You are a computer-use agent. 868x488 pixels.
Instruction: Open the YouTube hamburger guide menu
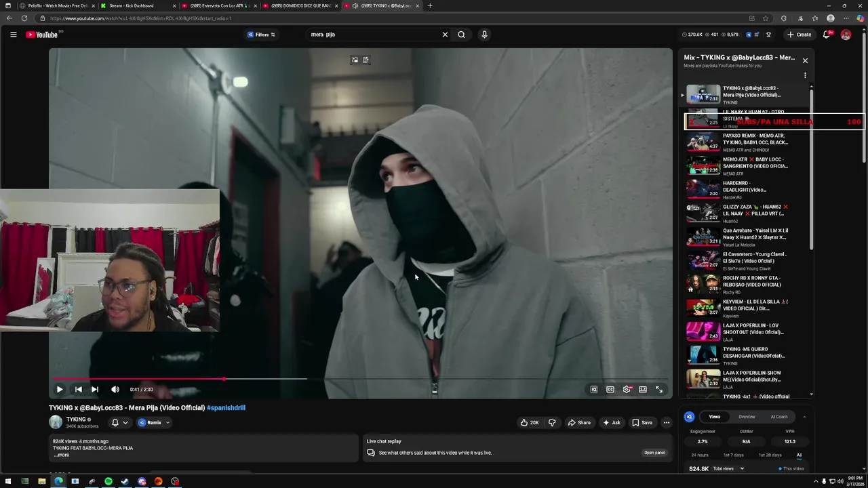pos(13,35)
